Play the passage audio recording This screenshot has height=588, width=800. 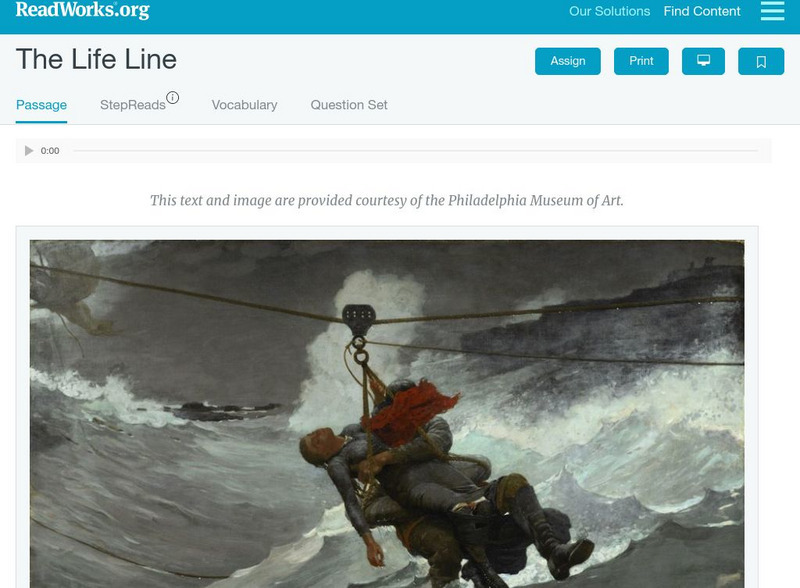coord(29,151)
